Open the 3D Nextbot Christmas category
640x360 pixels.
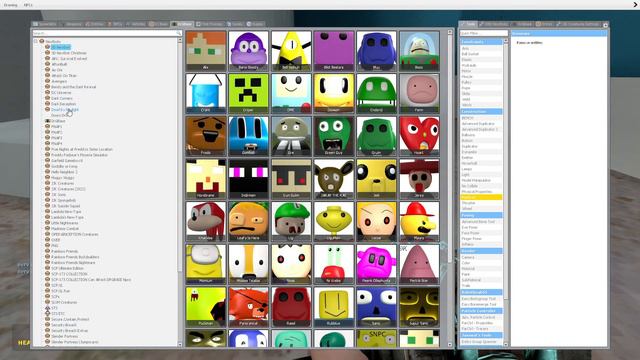69,53
